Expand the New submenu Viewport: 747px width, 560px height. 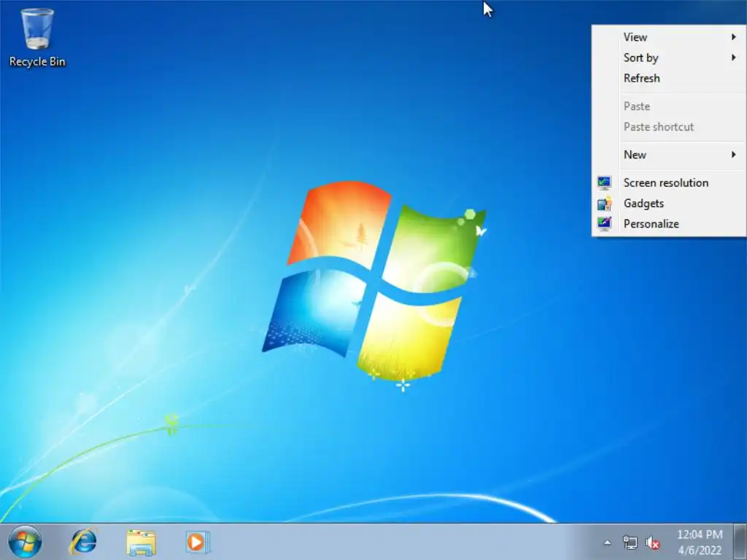click(669, 155)
